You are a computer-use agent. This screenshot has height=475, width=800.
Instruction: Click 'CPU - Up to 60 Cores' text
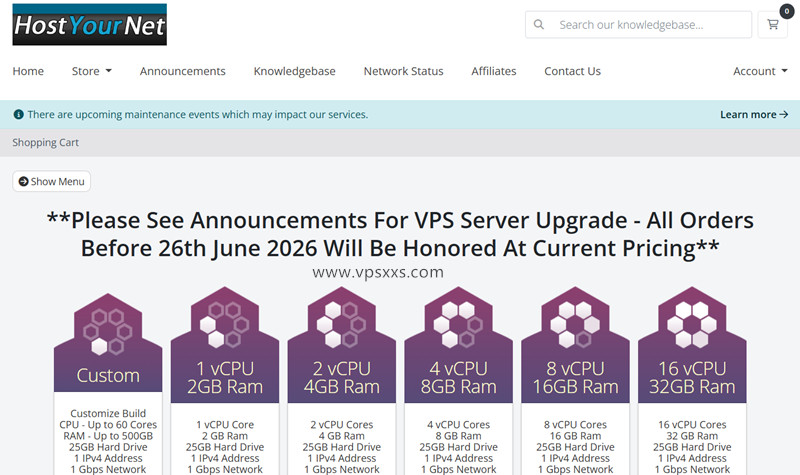tap(108, 424)
